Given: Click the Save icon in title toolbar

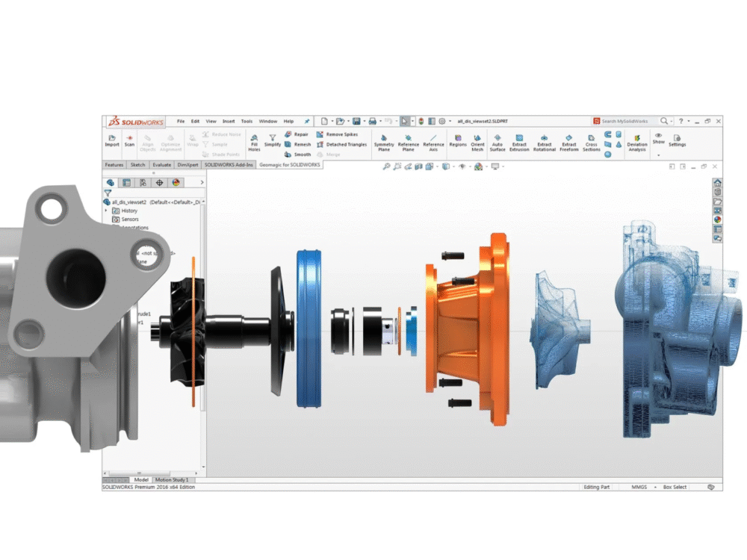Looking at the screenshot, I should [356, 122].
